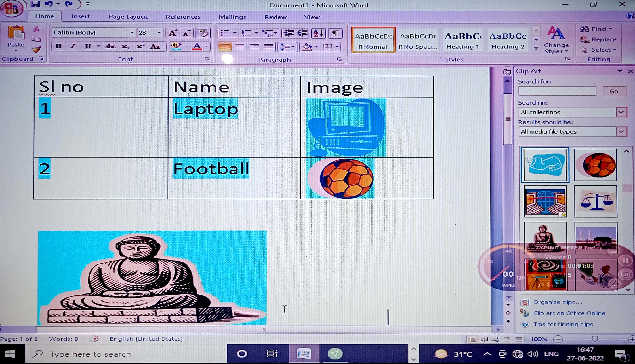
Task: Select the soccer ball clip art thumbnail
Action: 596,165
